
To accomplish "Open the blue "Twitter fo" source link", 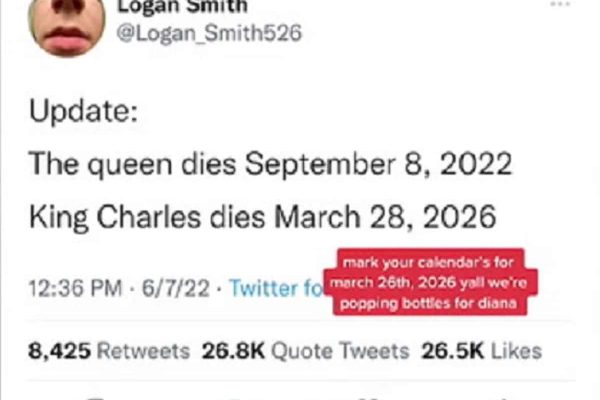I will (275, 288).
